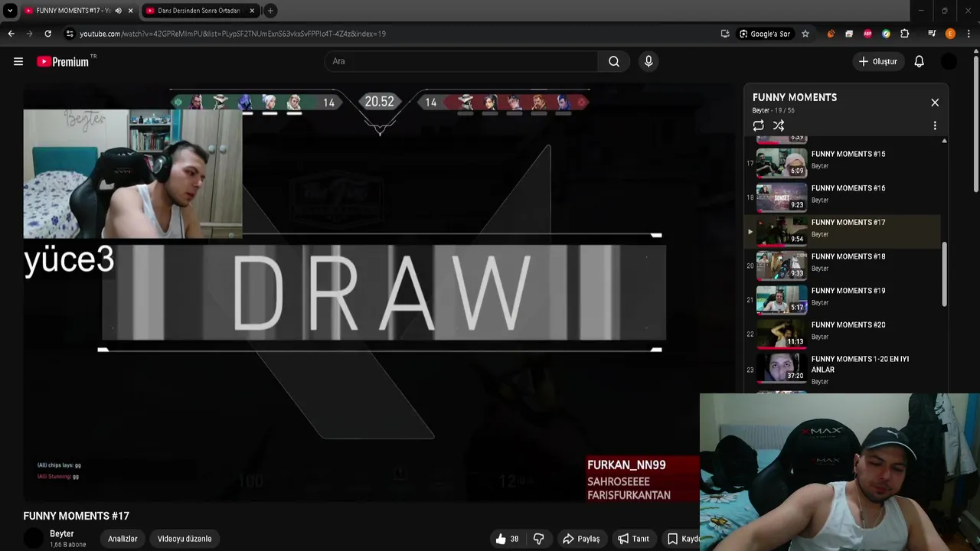Open the extensions puzzle piece menu
The image size is (980, 551).
[905, 34]
